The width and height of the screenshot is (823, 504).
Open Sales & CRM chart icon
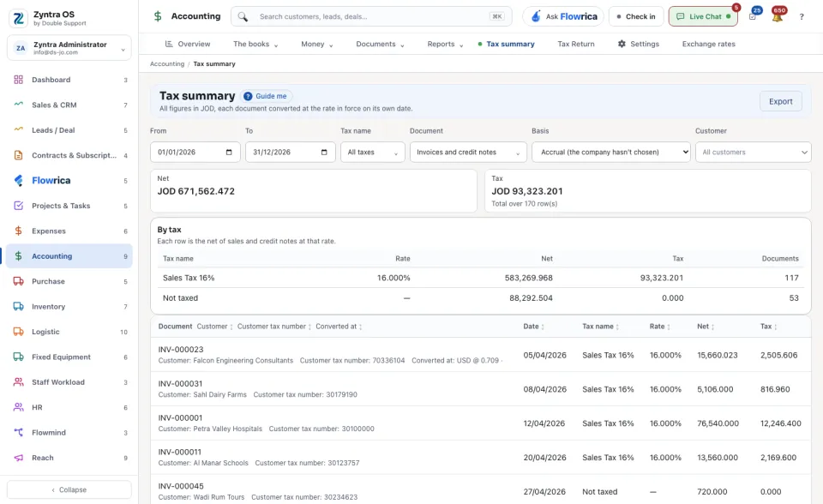pos(18,105)
